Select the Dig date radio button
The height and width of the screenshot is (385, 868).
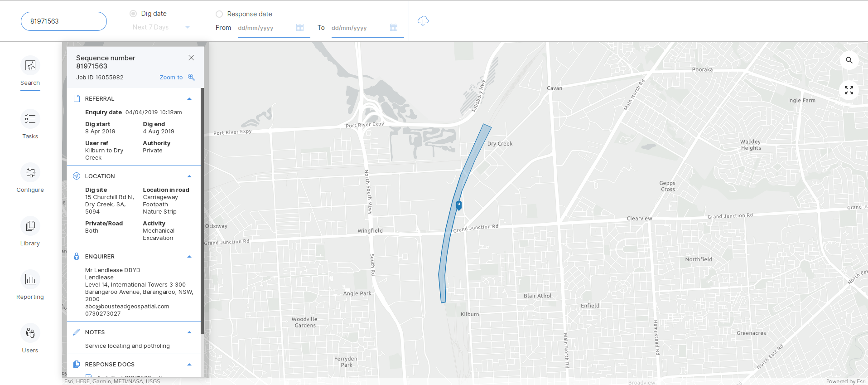pyautogui.click(x=133, y=14)
